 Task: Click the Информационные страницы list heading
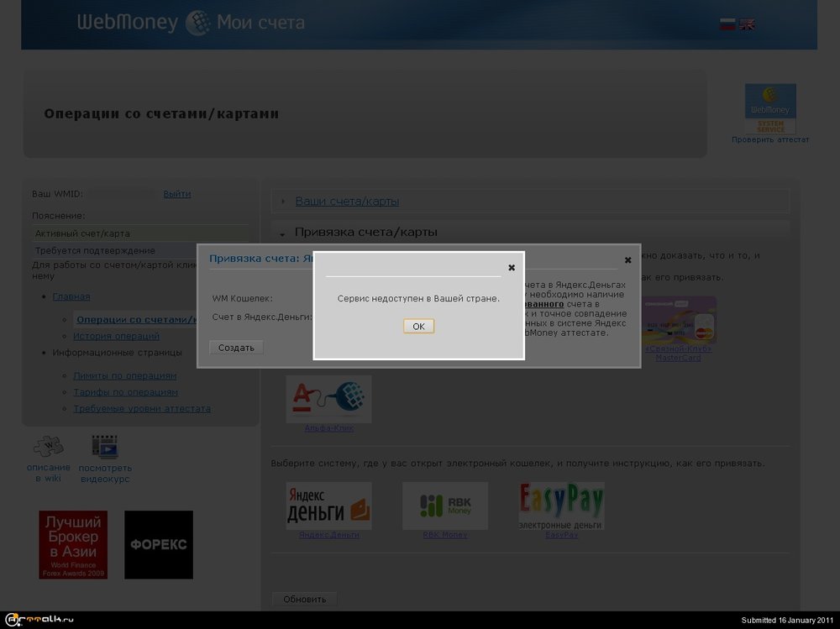[x=118, y=353]
